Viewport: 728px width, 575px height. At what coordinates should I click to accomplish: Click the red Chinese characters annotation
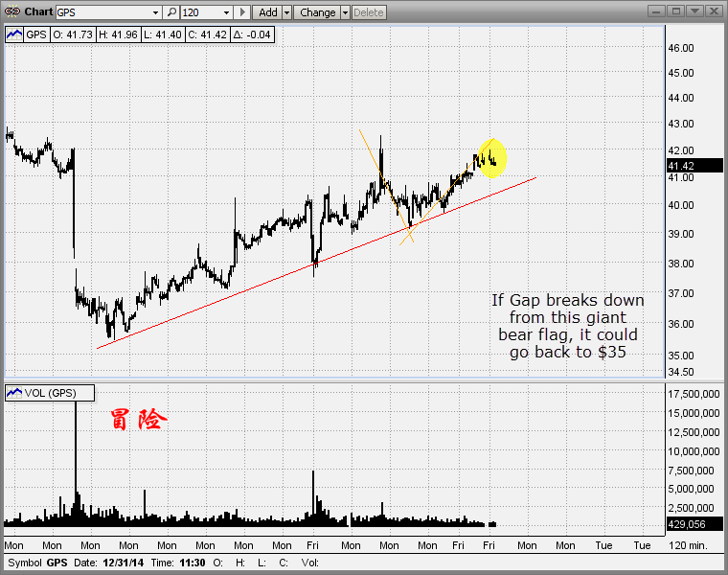click(139, 420)
